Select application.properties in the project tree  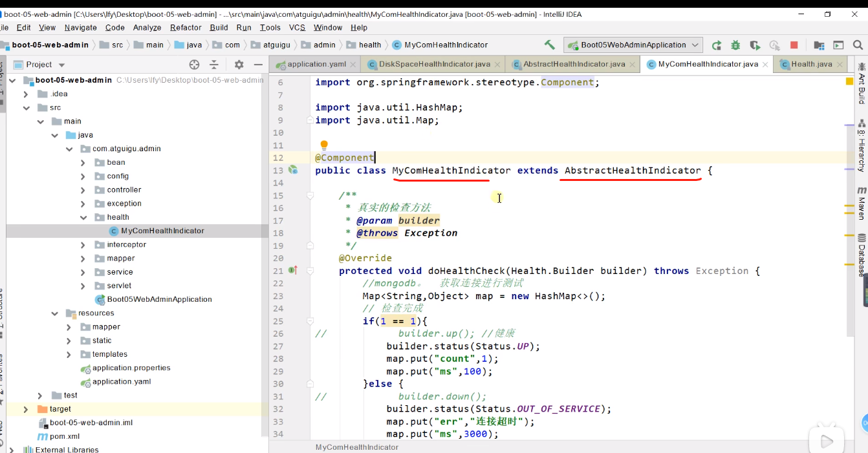pyautogui.click(x=131, y=368)
